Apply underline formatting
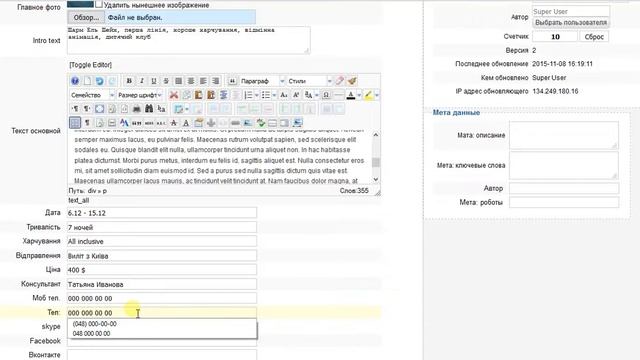640x360 pixels. coord(153,81)
